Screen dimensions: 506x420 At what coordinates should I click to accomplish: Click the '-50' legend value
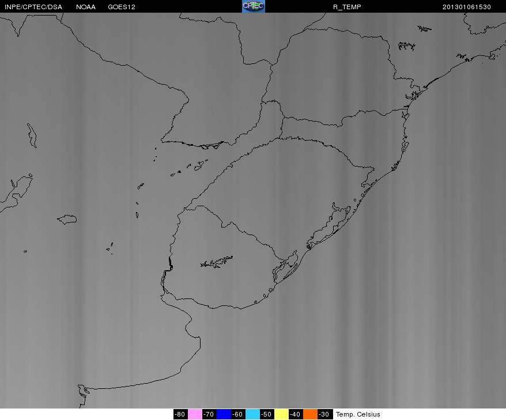click(267, 414)
